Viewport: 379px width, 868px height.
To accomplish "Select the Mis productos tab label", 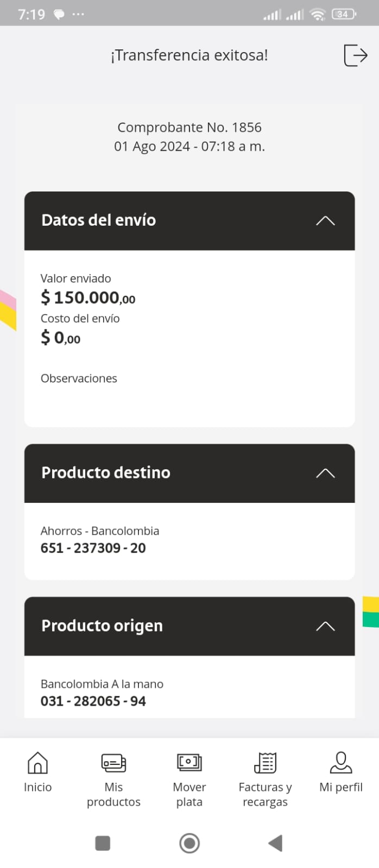I will click(113, 794).
